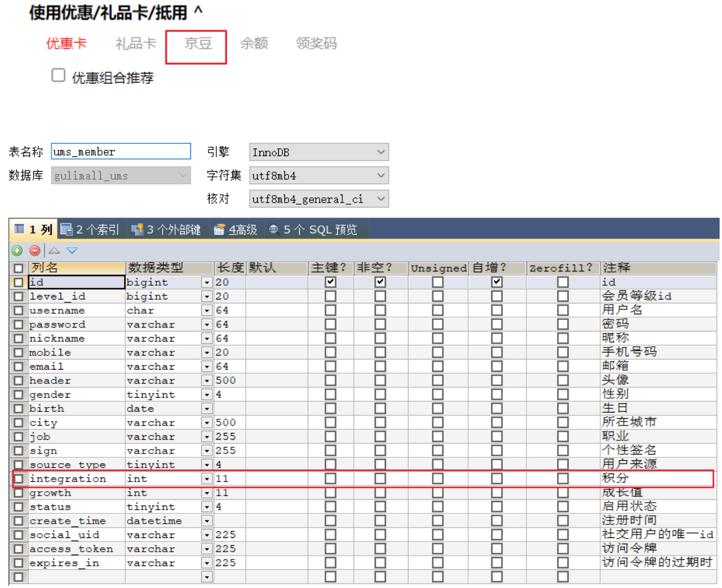Select the 优惠卡 tab
This screenshot has width=722, height=588.
(66, 43)
